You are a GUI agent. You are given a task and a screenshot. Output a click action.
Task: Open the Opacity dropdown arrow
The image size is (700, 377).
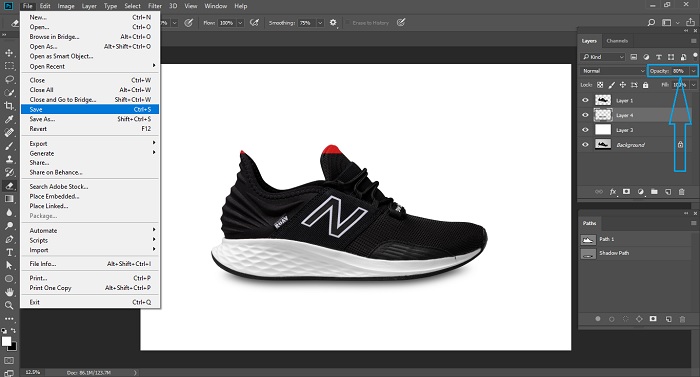click(x=693, y=71)
